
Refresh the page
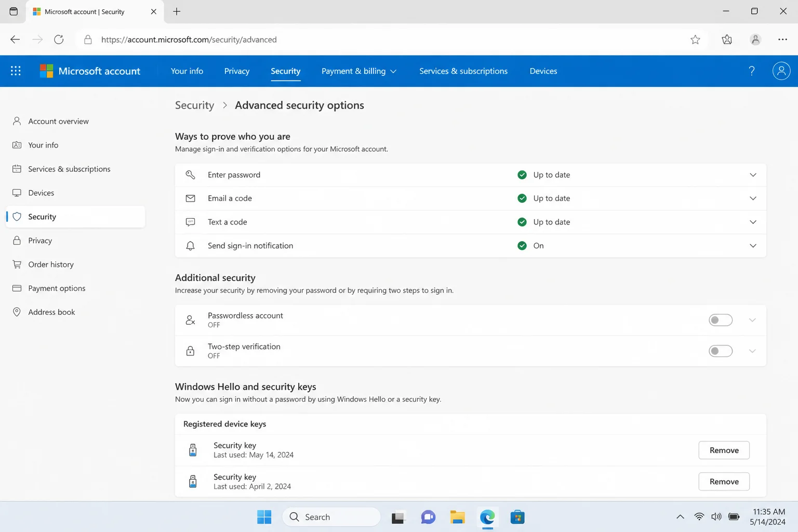59,39
